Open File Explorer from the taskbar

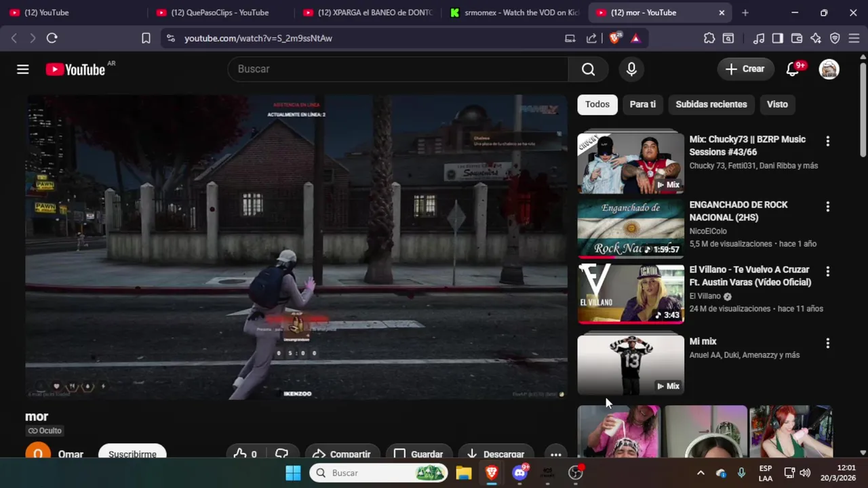click(x=463, y=473)
